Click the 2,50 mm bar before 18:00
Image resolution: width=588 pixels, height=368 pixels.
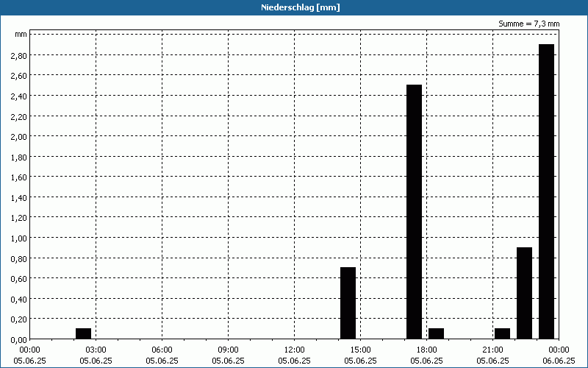[x=414, y=212]
